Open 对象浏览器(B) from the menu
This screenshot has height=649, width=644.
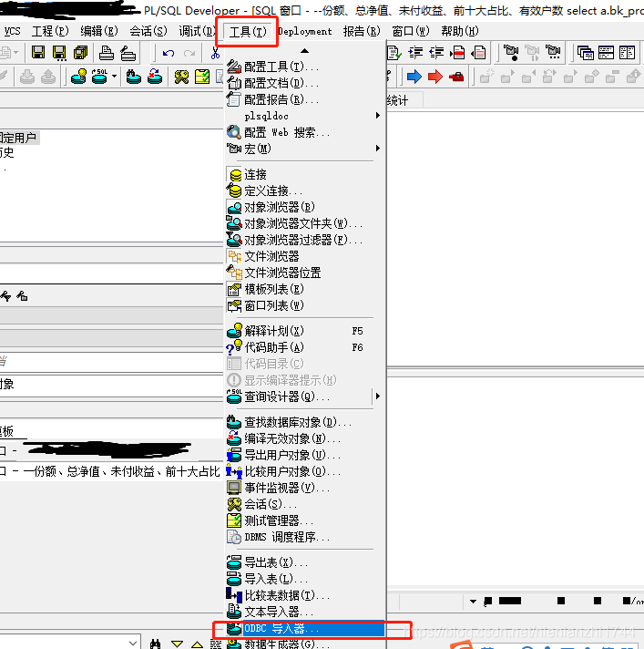click(305, 207)
